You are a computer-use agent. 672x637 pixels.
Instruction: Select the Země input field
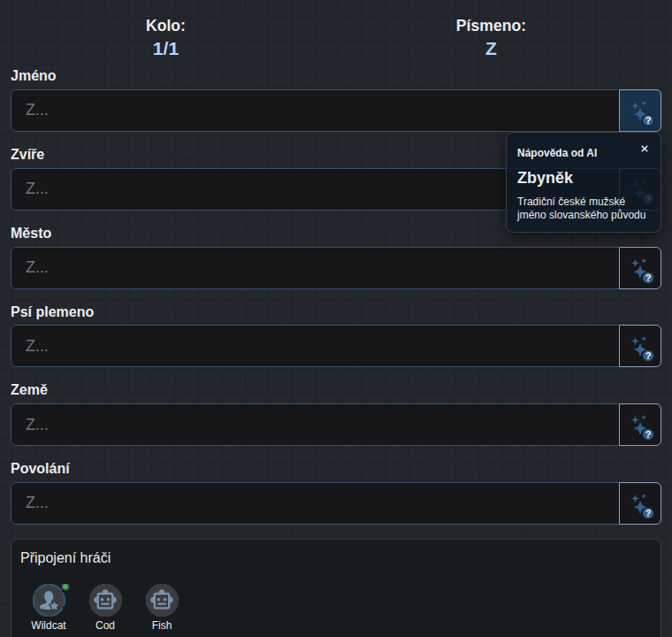pos(315,425)
